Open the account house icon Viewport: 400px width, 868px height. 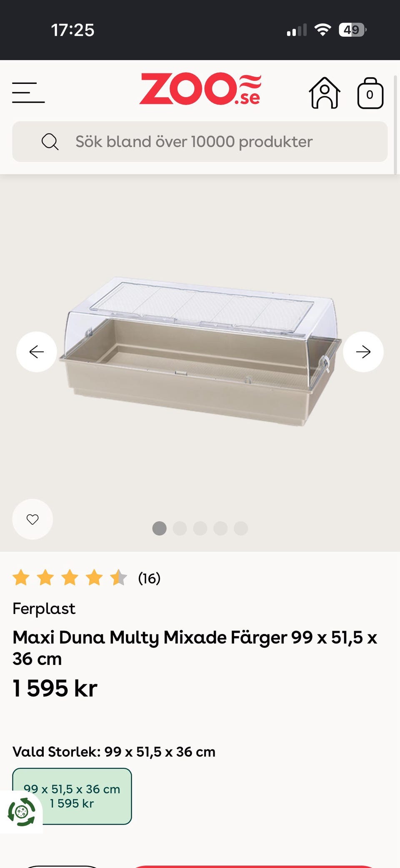click(x=325, y=93)
